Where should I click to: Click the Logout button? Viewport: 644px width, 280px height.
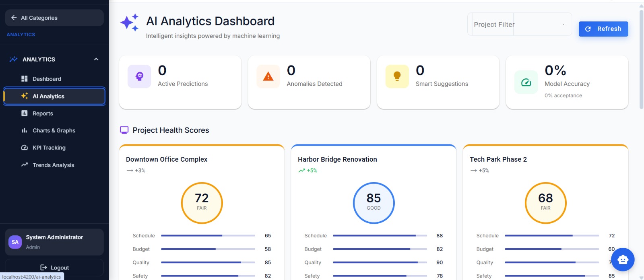coord(54,268)
